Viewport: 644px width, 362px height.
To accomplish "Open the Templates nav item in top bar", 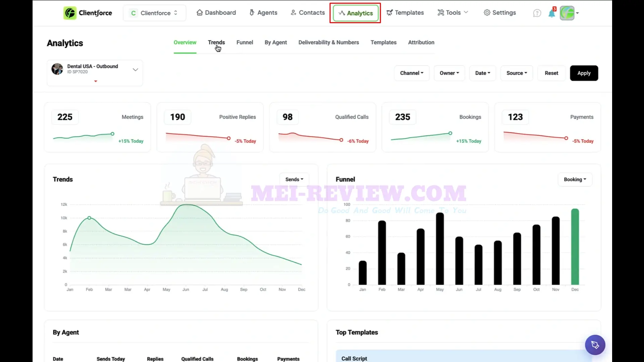I will 405,13.
